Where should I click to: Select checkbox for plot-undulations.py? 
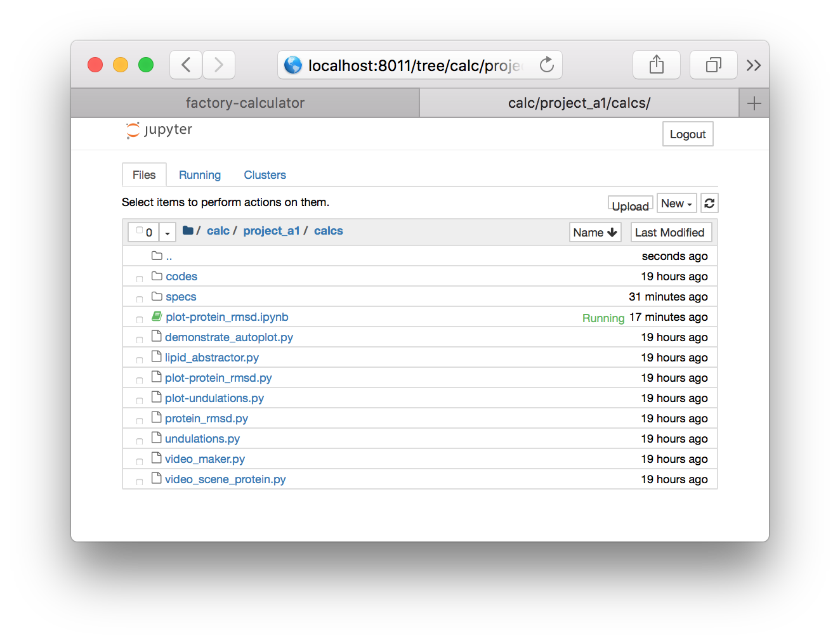click(x=140, y=400)
